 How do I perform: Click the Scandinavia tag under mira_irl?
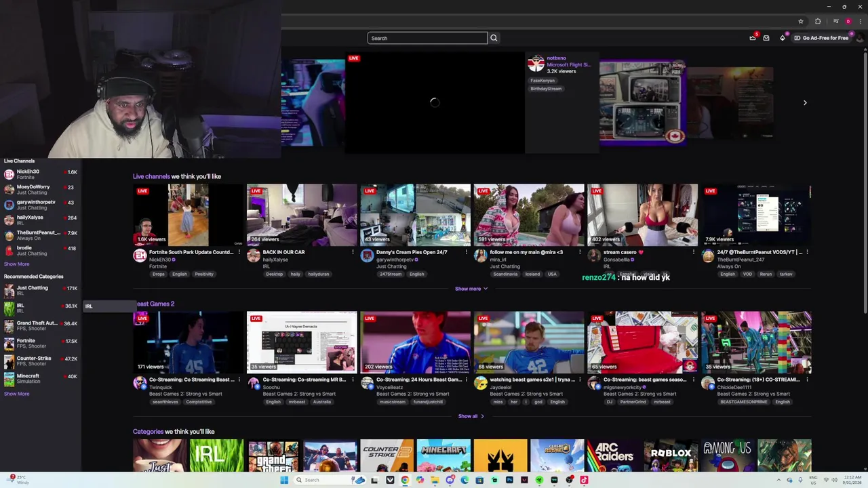[505, 274]
